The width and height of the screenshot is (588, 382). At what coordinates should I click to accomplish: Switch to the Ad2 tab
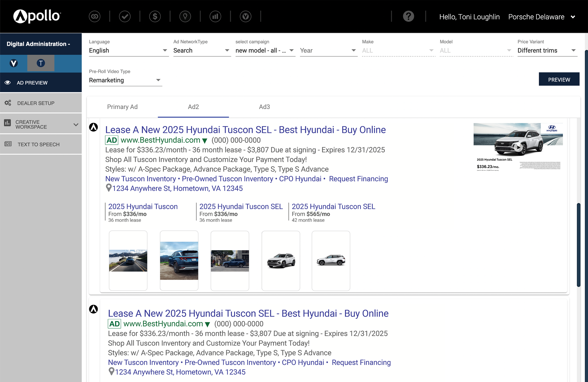(193, 107)
